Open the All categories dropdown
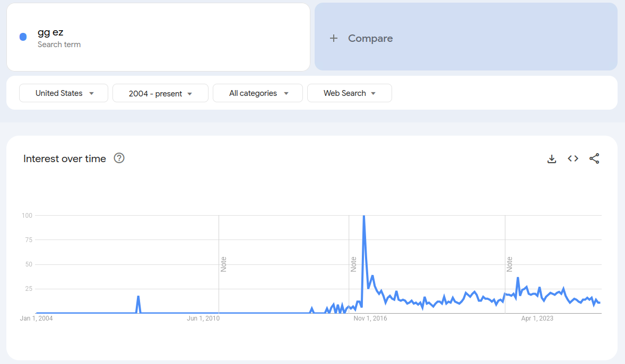 (257, 93)
